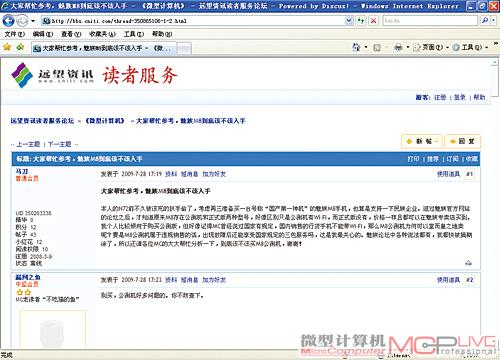Image resolution: width=500 pixels, height=360 pixels.
Task: Click 使用道具 in post #1
Action: pyautogui.click(x=448, y=174)
